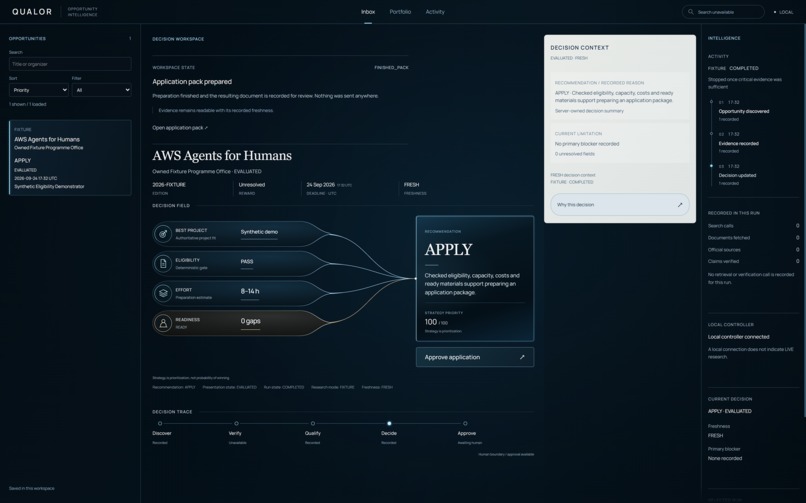Click the 24 Sep 2026 deadline value
This screenshot has height=503, width=806.
[320, 184]
